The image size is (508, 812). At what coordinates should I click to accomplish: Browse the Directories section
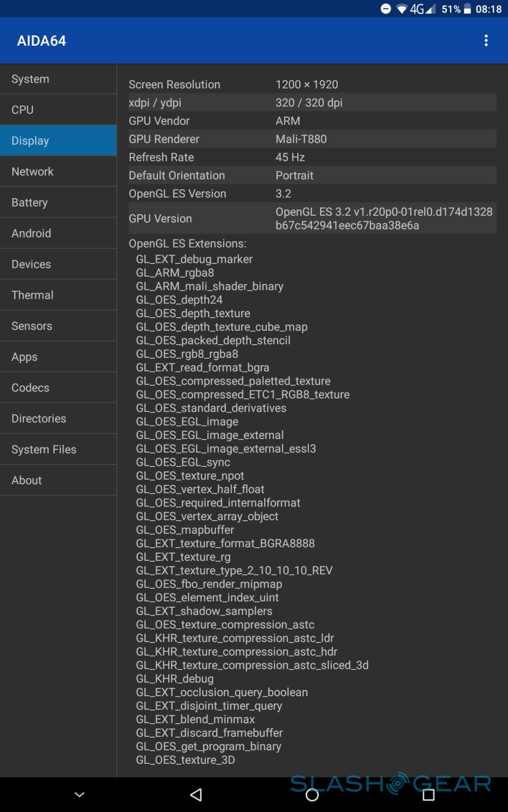58,419
